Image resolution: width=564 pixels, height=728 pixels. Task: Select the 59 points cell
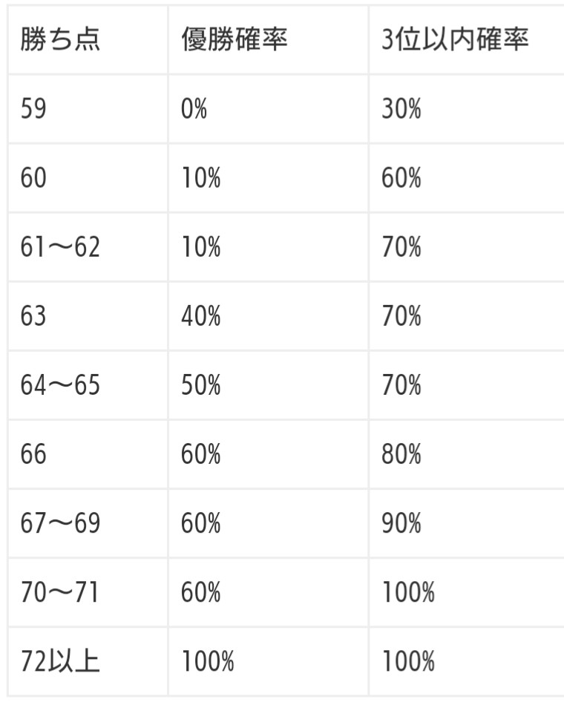[33, 109]
